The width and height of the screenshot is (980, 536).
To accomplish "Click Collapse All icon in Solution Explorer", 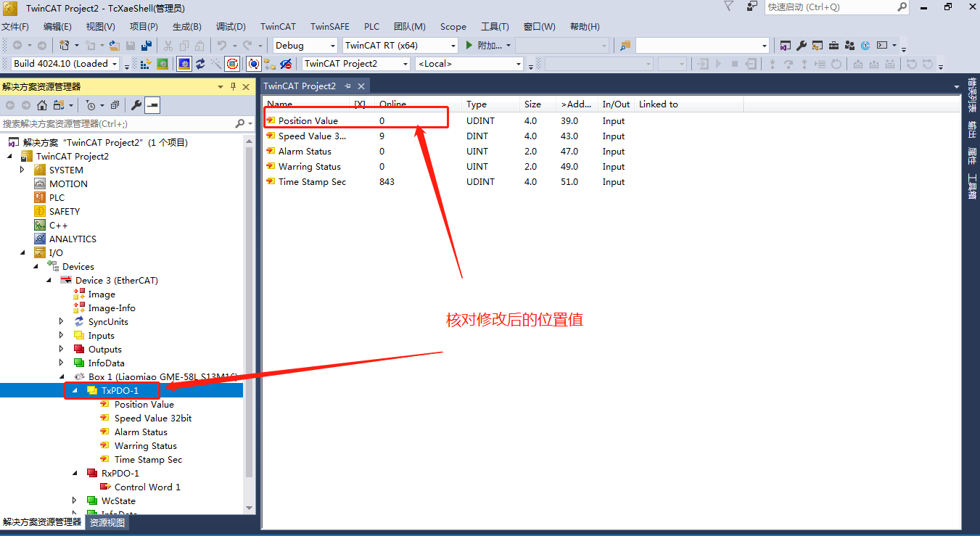I will tap(115, 105).
